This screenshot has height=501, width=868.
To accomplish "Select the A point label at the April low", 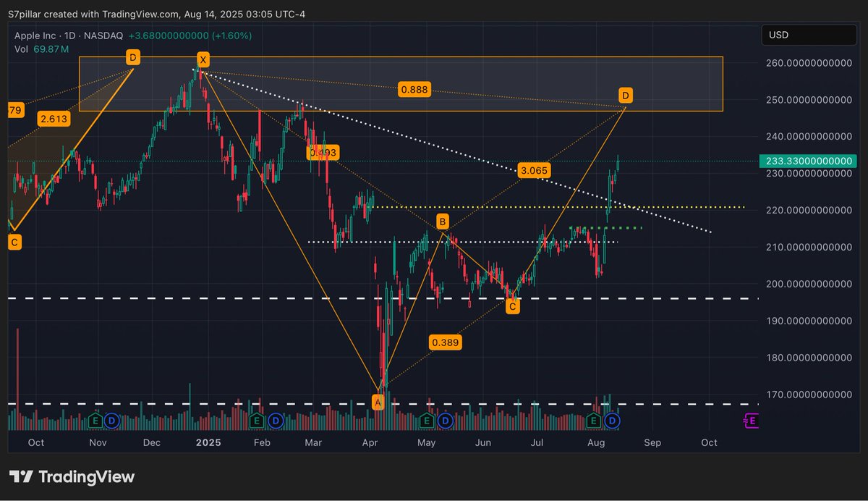I will tap(378, 401).
